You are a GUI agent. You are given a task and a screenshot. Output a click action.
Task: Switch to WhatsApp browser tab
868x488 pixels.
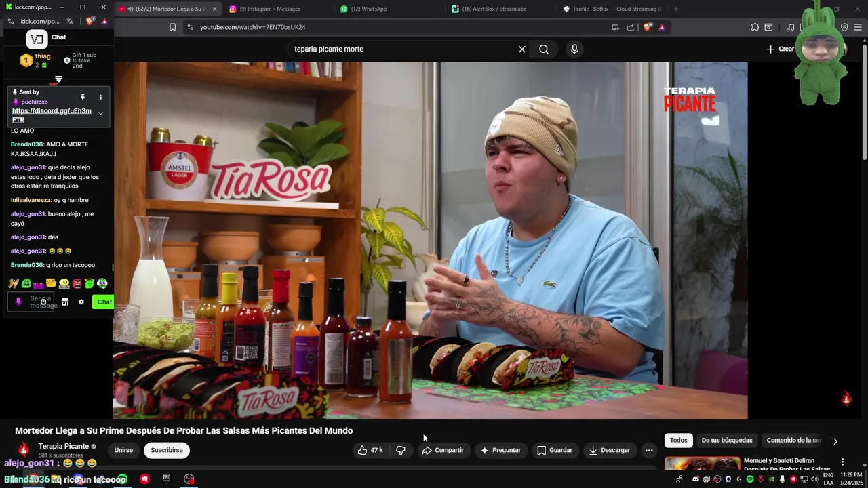[x=368, y=9]
